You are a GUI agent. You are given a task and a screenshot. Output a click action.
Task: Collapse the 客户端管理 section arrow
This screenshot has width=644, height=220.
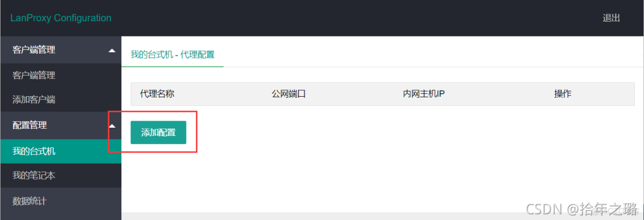coord(112,51)
